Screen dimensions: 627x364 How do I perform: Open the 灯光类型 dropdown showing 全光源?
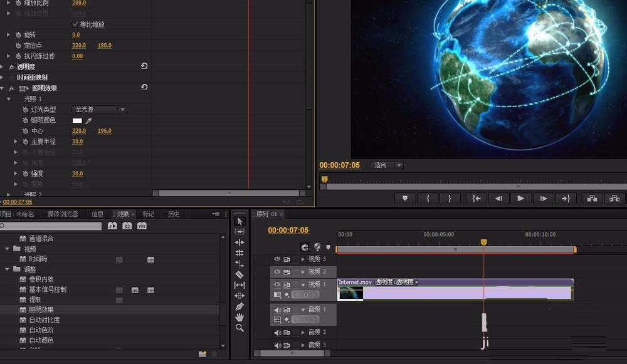pyautogui.click(x=99, y=110)
